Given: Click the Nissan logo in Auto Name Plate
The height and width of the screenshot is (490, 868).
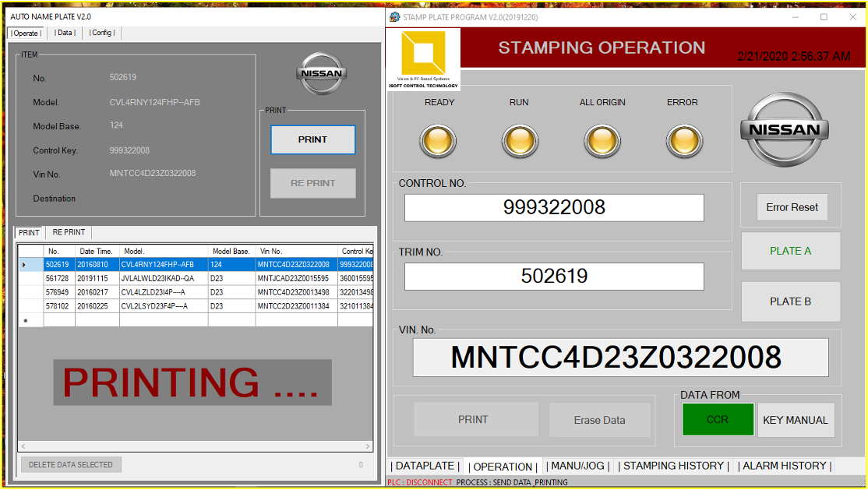Looking at the screenshot, I should (x=320, y=74).
